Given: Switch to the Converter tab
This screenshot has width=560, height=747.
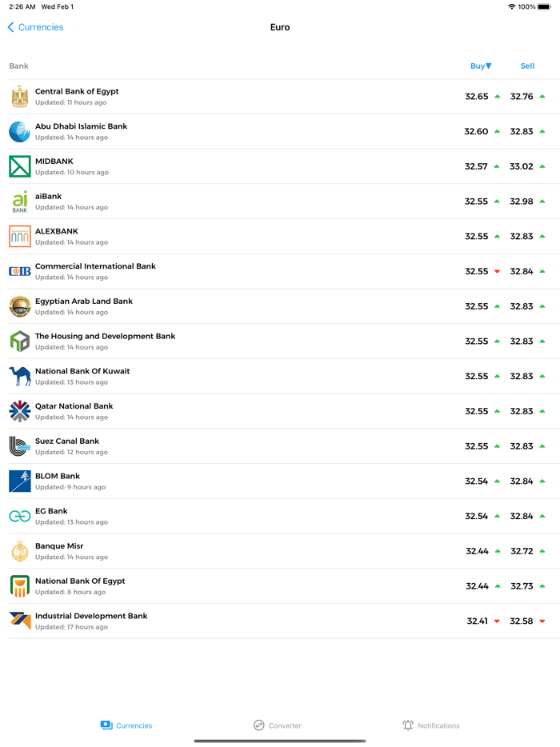Looking at the screenshot, I should pos(278,725).
